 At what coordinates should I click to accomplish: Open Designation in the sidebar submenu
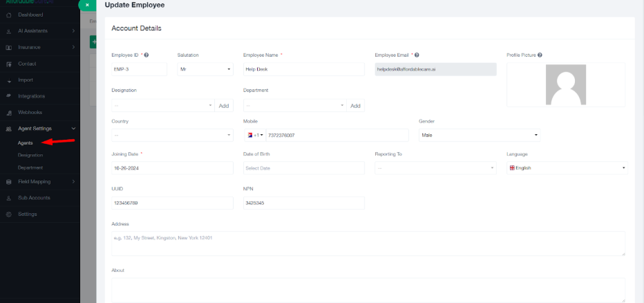coord(30,155)
